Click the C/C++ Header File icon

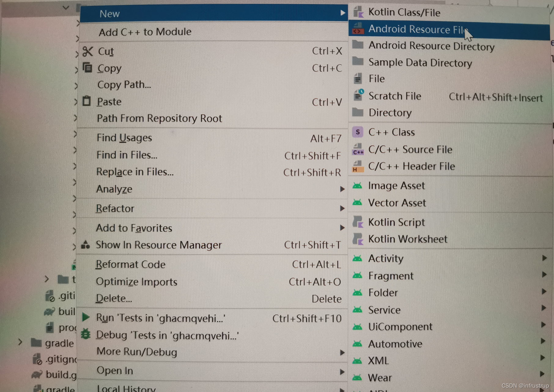tap(358, 166)
